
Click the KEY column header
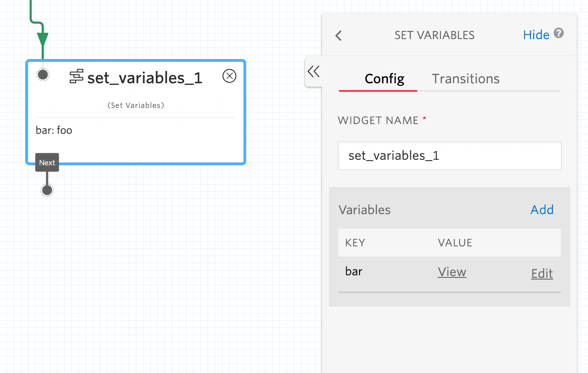355,242
